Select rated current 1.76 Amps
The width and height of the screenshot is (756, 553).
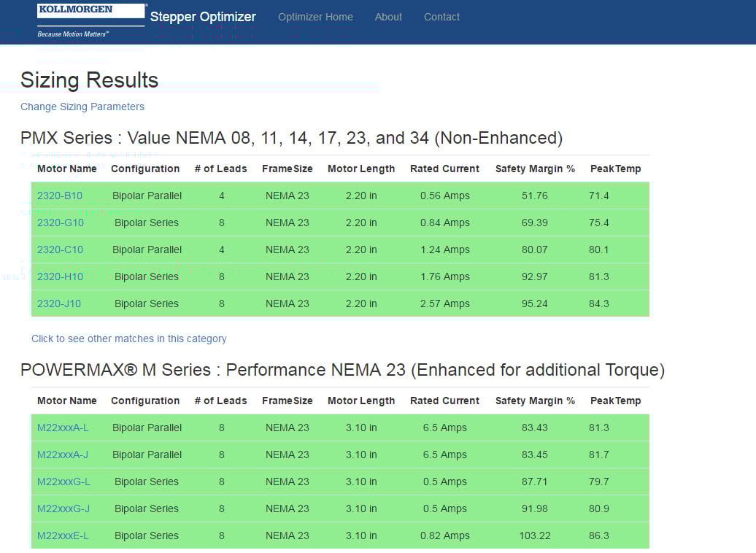click(x=444, y=276)
